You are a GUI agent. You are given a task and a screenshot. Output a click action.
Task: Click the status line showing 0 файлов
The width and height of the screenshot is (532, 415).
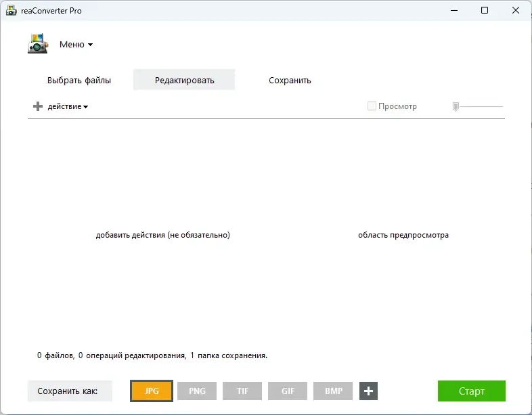[152, 355]
